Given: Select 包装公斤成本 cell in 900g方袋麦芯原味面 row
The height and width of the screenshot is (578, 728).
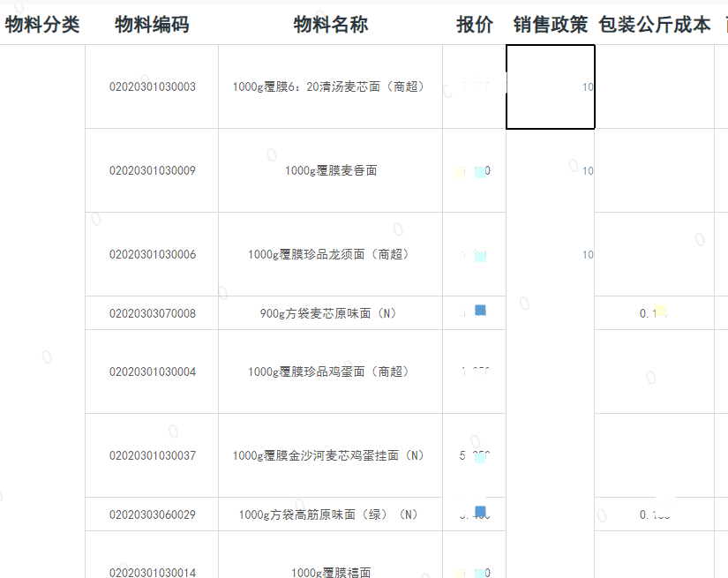Looking at the screenshot, I should [654, 313].
